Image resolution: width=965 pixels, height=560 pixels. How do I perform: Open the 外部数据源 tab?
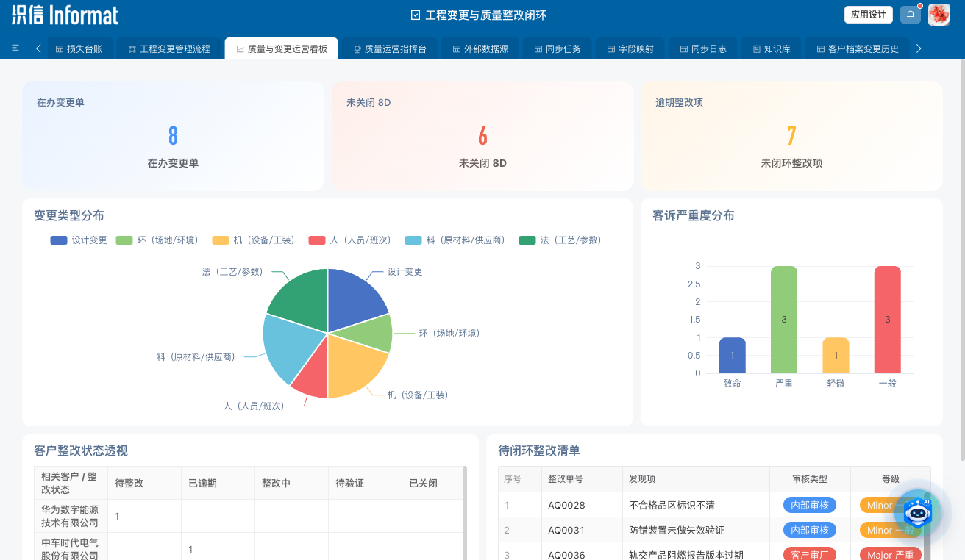480,49
